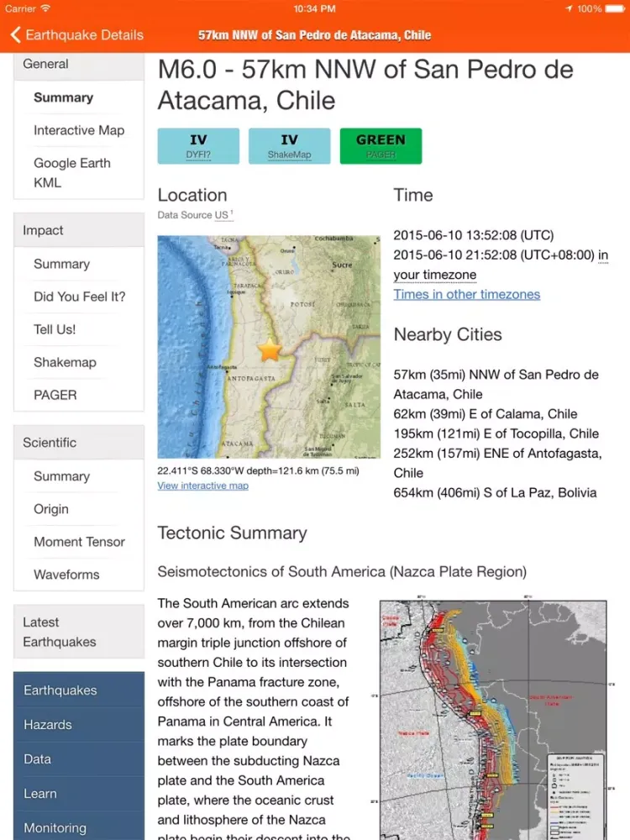Tap the Tectonic Summary heading
This screenshot has height=840, width=630.
(232, 533)
